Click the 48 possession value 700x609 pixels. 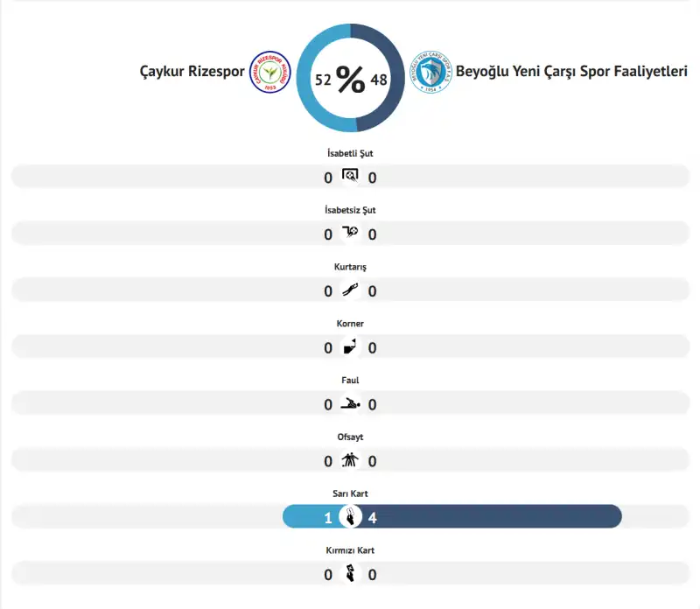pyautogui.click(x=379, y=80)
